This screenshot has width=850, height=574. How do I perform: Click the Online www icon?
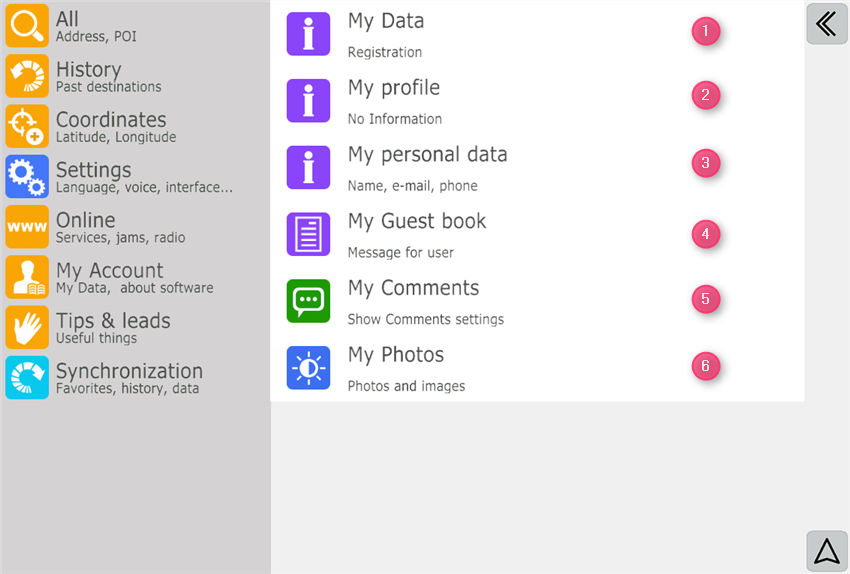pos(27,227)
